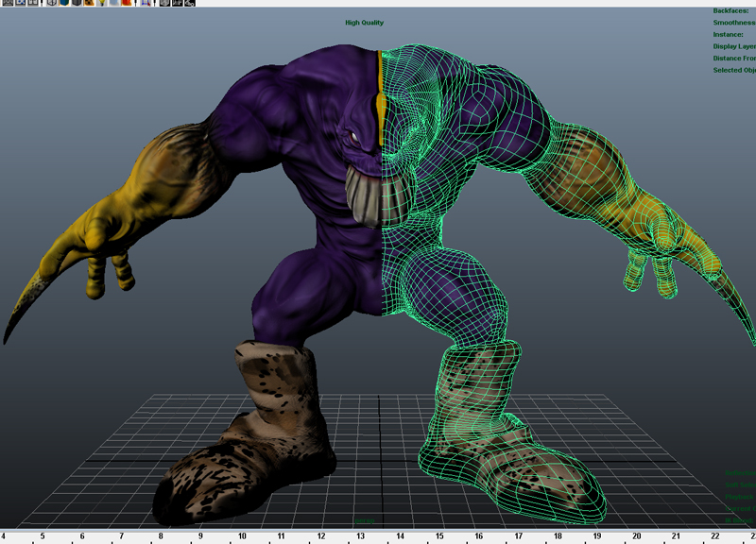Enable smooth shade all blue cube icon
This screenshot has width=756, height=544.
tap(64, 3)
